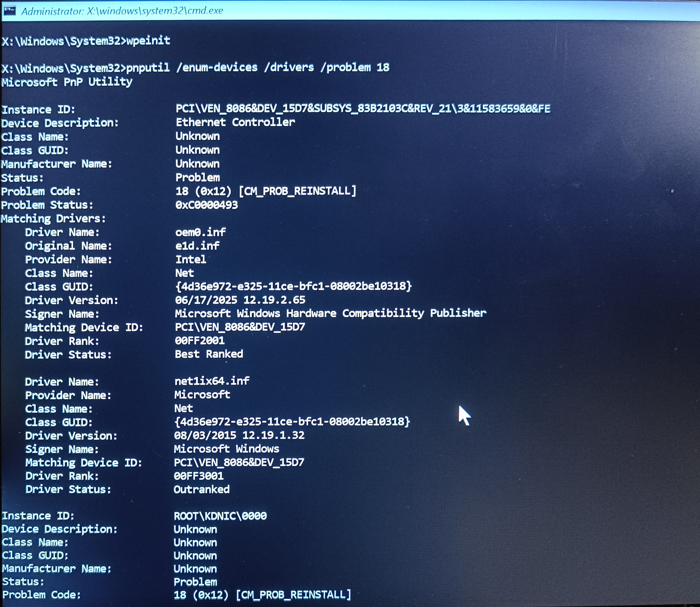Viewport: 700px width, 607px height.
Task: Click the Administrator cmd.exe window title
Action: (x=122, y=11)
